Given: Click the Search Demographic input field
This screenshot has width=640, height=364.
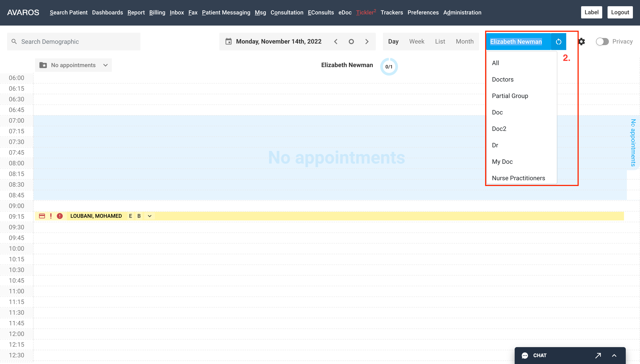Looking at the screenshot, I should click(x=74, y=41).
